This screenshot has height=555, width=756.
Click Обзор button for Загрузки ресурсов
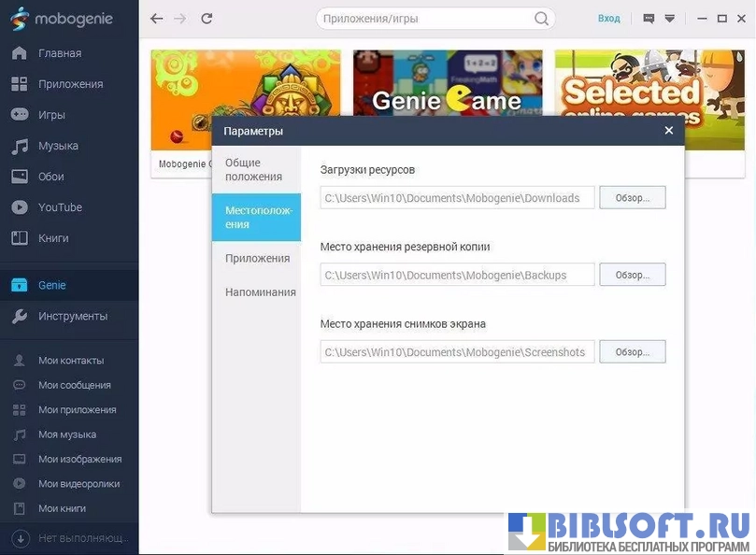tap(633, 198)
